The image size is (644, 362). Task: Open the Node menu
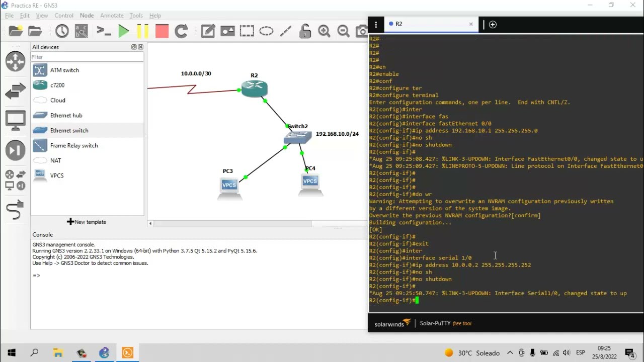[x=87, y=16]
